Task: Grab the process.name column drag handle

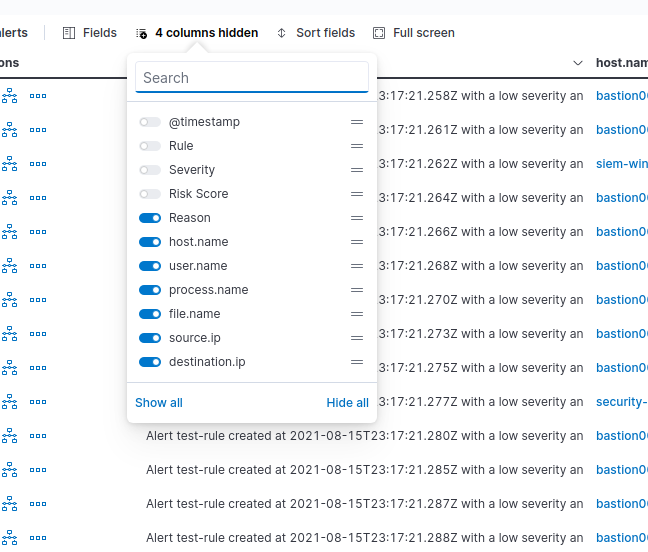Action: [x=357, y=290]
